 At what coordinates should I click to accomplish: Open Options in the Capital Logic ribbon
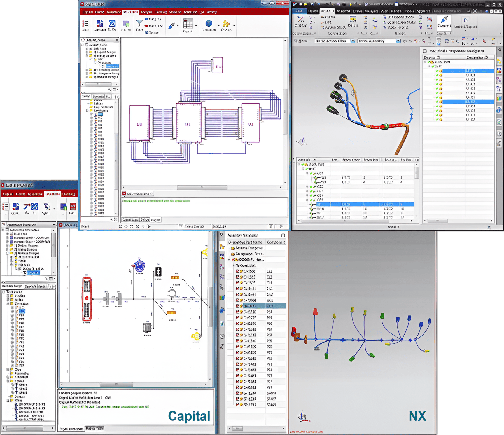coord(152,32)
